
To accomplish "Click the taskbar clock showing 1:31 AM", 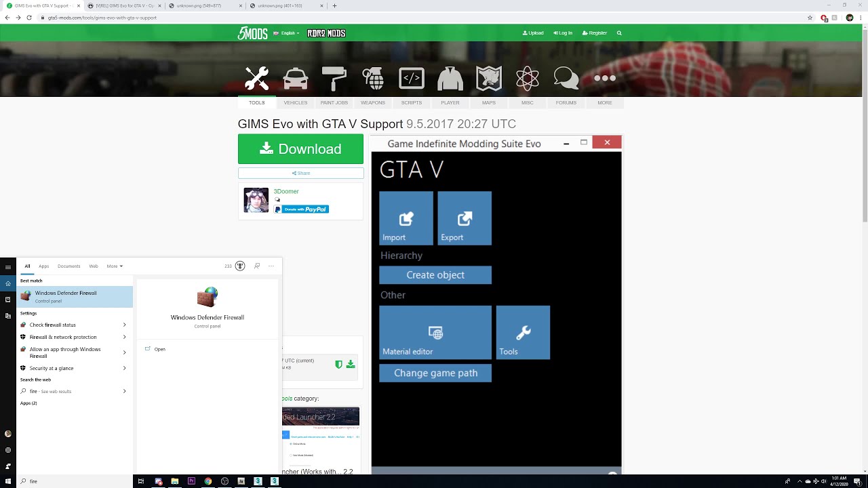I will coord(838,481).
